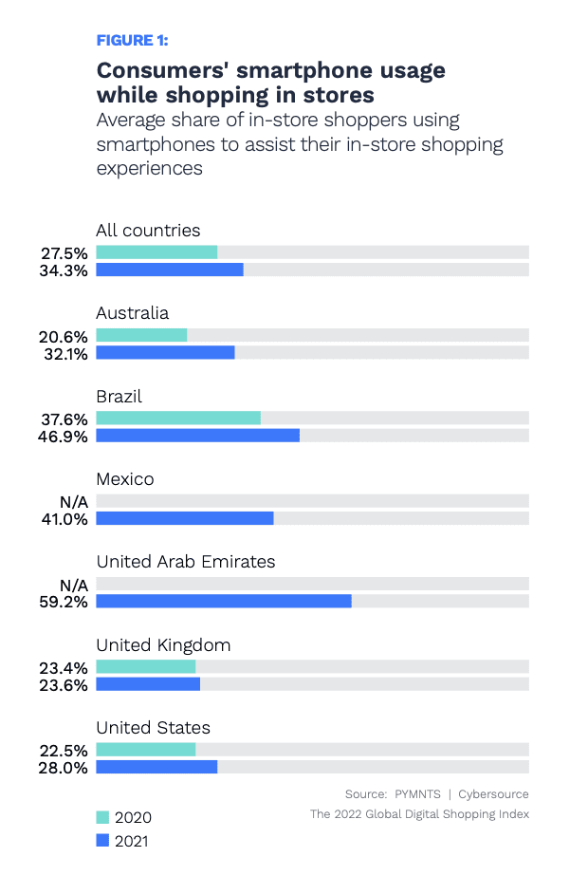Click the chart title about smartphone usage

[270, 83]
